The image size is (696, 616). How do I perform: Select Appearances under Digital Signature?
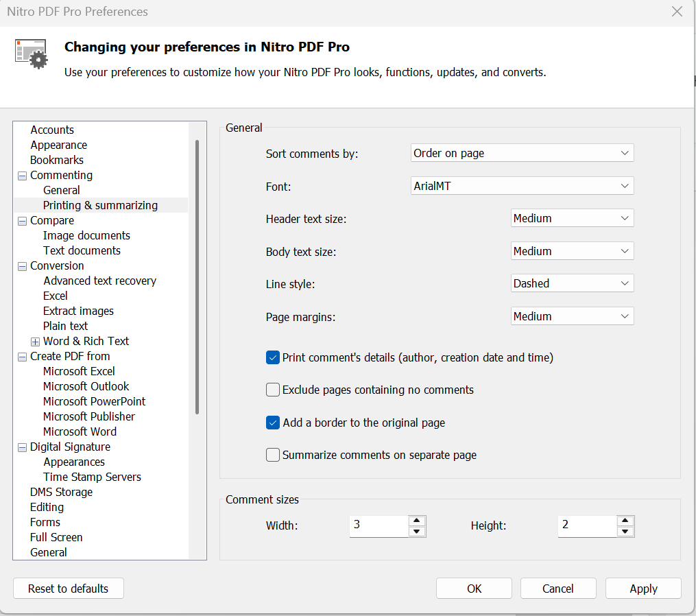[74, 462]
